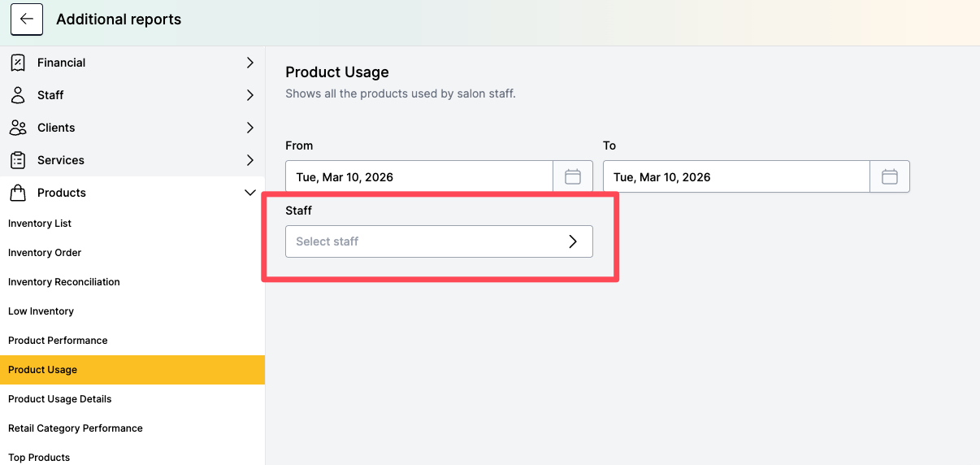980x465 pixels.
Task: Open the From date calendar icon
Action: [x=573, y=176]
